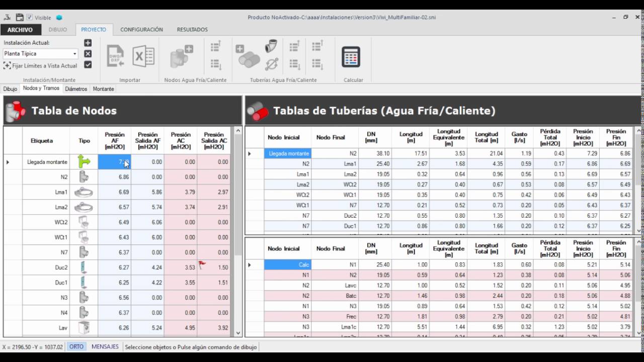The width and height of the screenshot is (644, 362).
Task: Click the Fijar Límites a Vista Actual icon
Action: [x=8, y=65]
